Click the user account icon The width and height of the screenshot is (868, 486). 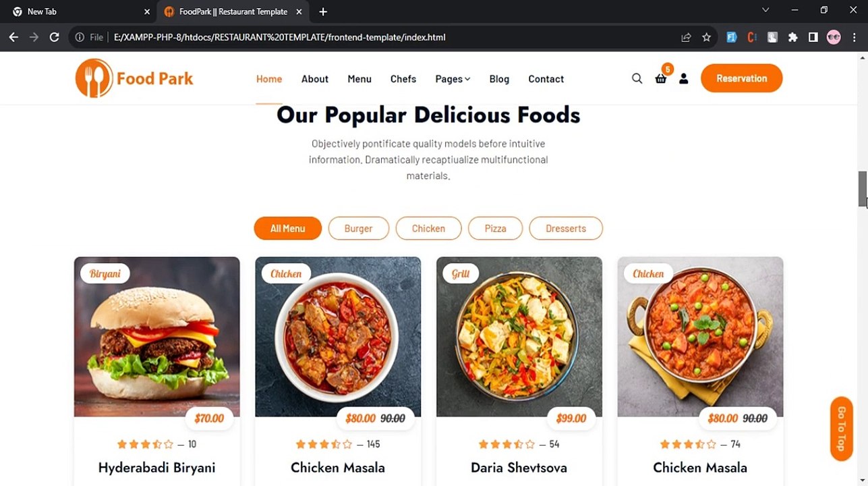683,78
